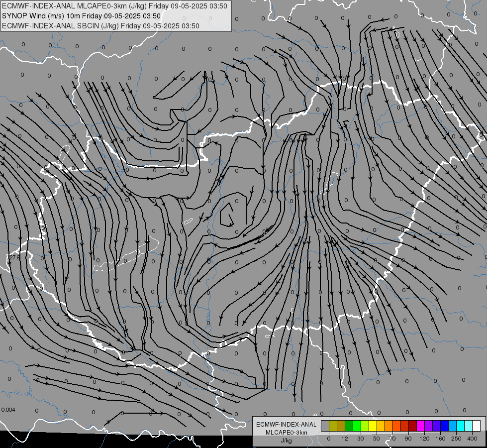This screenshot has width=487, height=448.
Task: Click the legend tick label 30
Action: point(361,439)
